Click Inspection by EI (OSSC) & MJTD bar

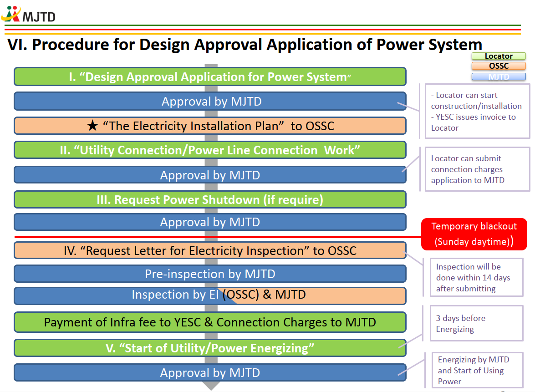tap(210, 295)
